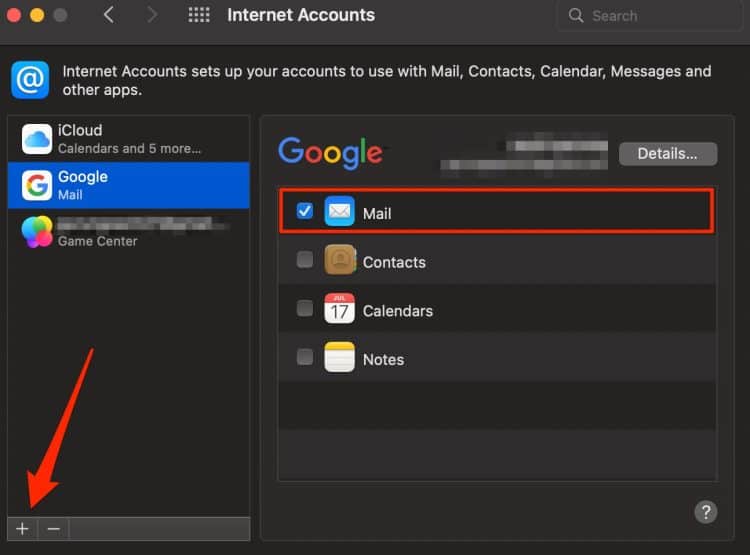Viewport: 750px width, 555px height.
Task: Click the Contacts label text
Action: (x=394, y=262)
